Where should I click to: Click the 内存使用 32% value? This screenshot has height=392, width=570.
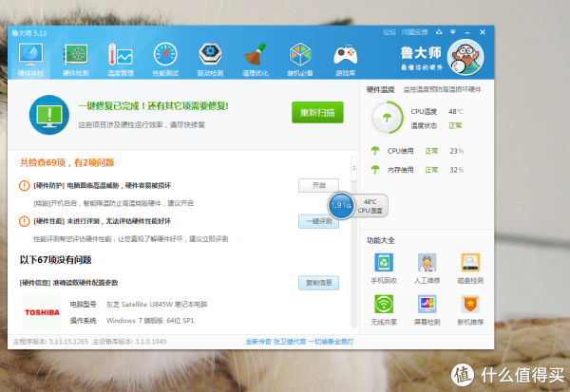[x=457, y=170]
